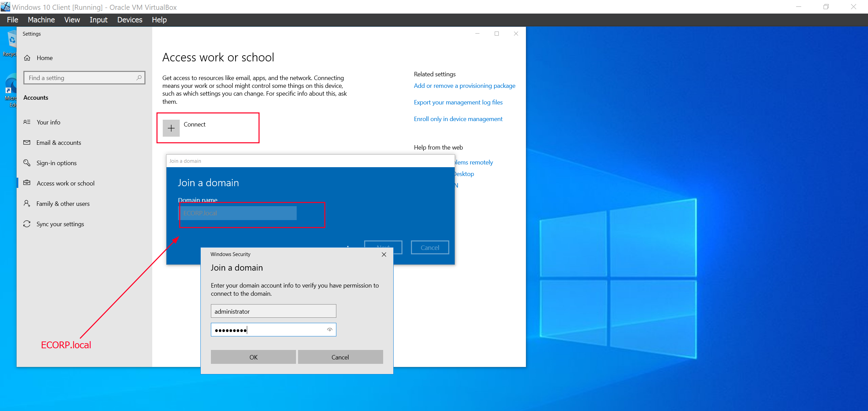
Task: Open the Input menu
Action: click(98, 20)
